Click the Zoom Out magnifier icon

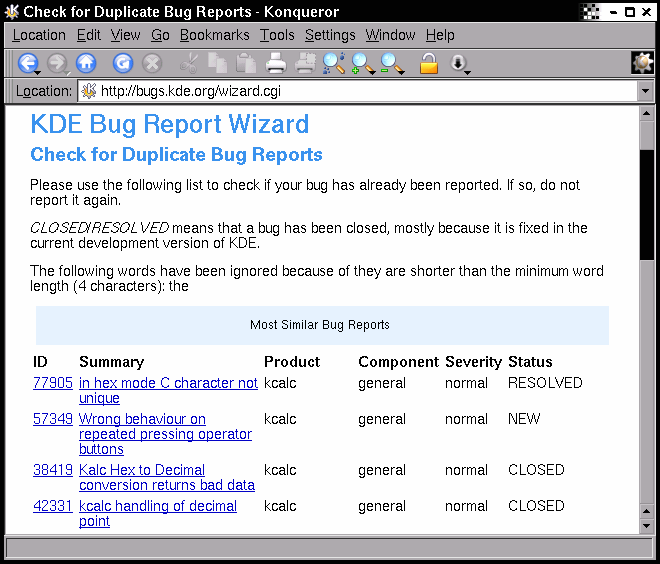click(390, 64)
